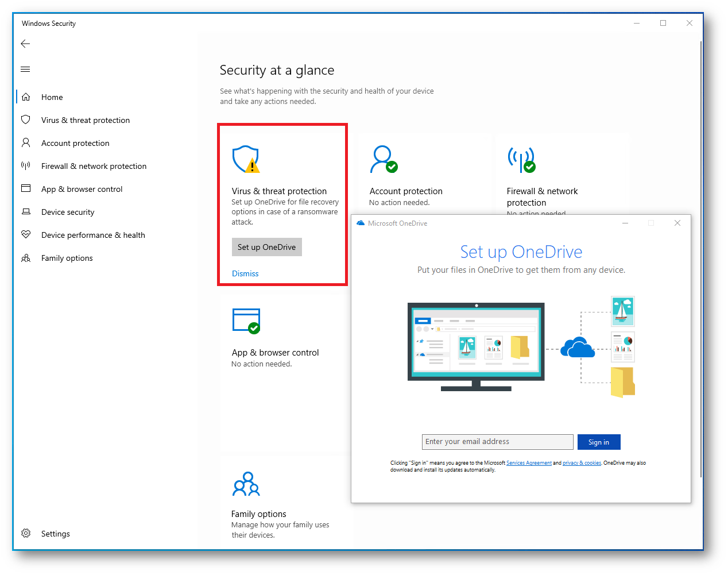Click the antenna icon for Firewall & network protection in sidebar
The height and width of the screenshot is (575, 728).
click(26, 165)
